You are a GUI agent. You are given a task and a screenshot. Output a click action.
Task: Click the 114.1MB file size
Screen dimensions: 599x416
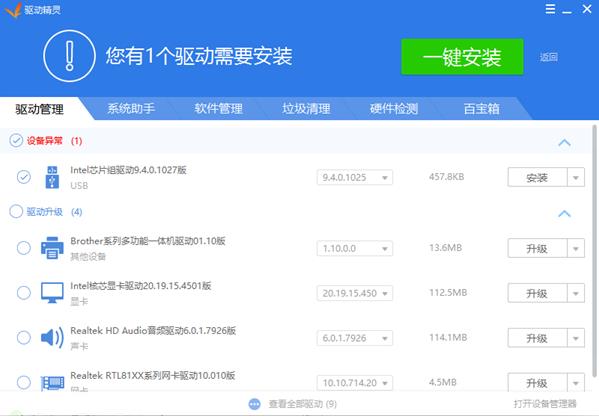click(x=448, y=337)
